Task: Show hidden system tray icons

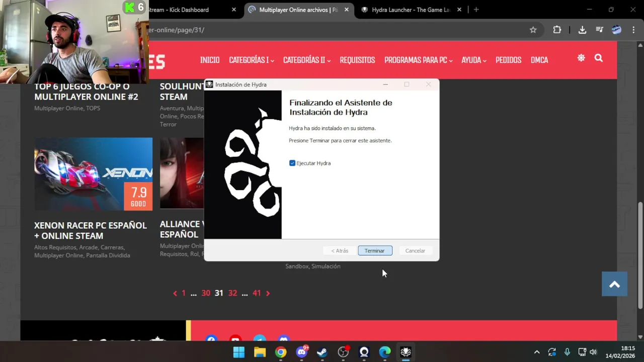Action: tap(537, 352)
